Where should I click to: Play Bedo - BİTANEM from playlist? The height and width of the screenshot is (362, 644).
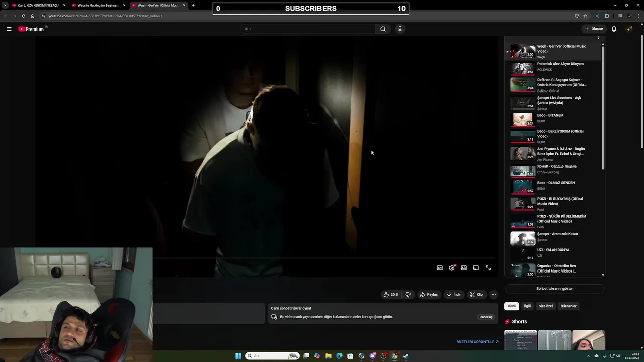(x=554, y=119)
